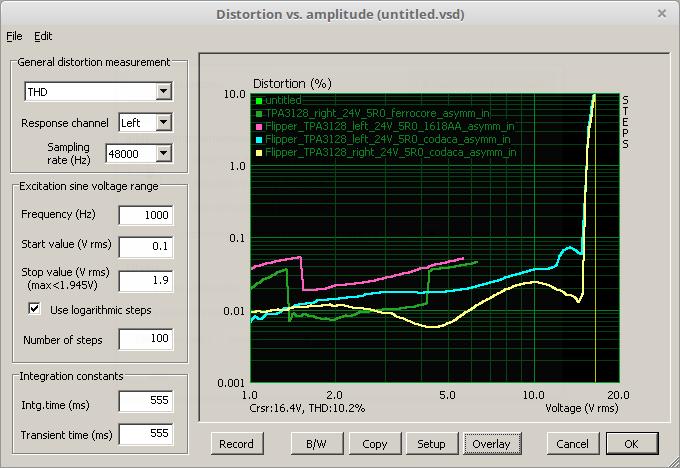Toggle Use logarithmic steps checkbox
This screenshot has width=680, height=468.
coord(35,310)
